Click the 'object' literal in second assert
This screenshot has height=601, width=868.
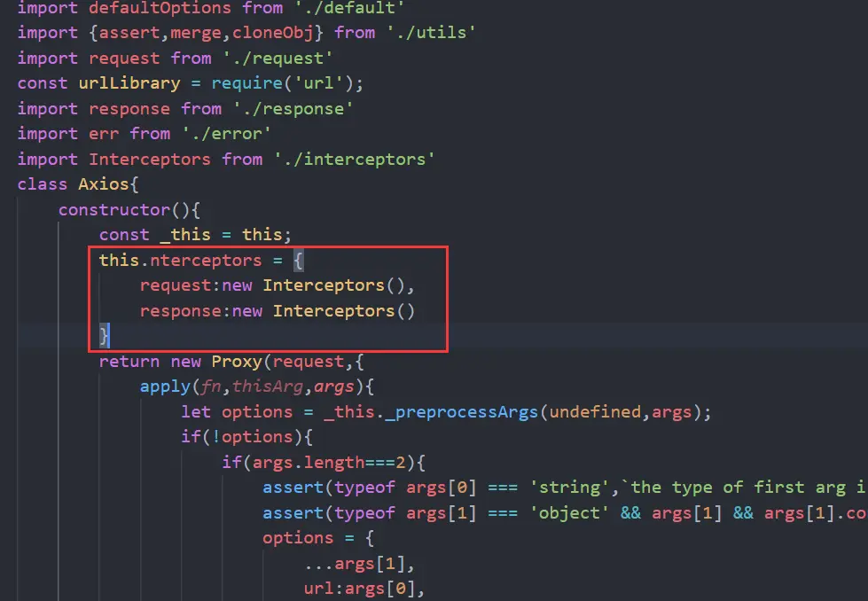[569, 513]
